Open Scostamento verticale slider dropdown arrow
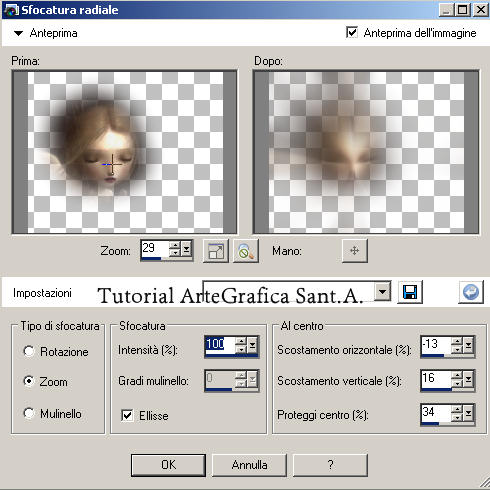Image resolution: width=490 pixels, height=490 pixels. click(468, 379)
